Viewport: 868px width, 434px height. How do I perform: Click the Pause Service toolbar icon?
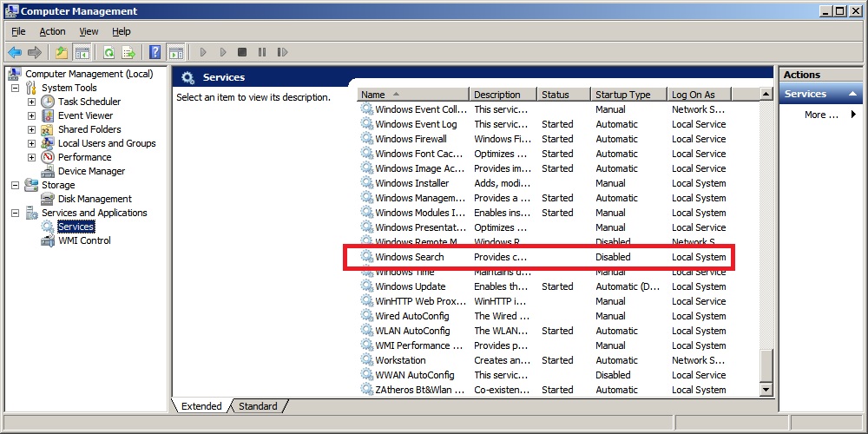pyautogui.click(x=262, y=52)
